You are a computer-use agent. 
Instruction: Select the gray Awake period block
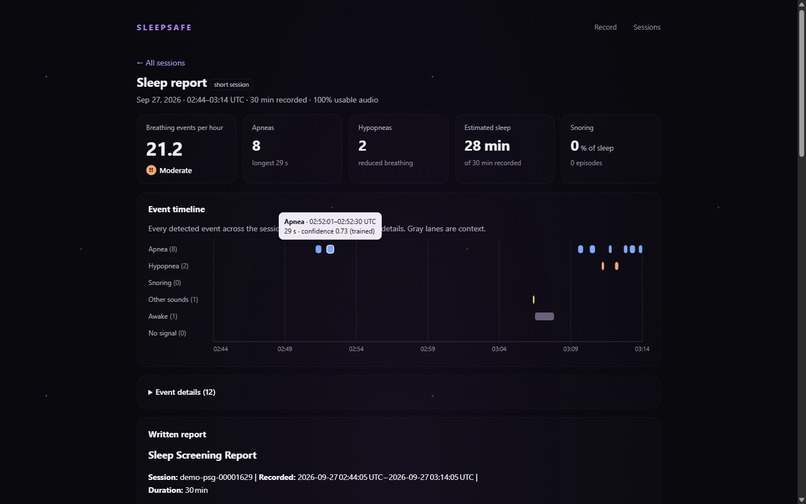(544, 316)
